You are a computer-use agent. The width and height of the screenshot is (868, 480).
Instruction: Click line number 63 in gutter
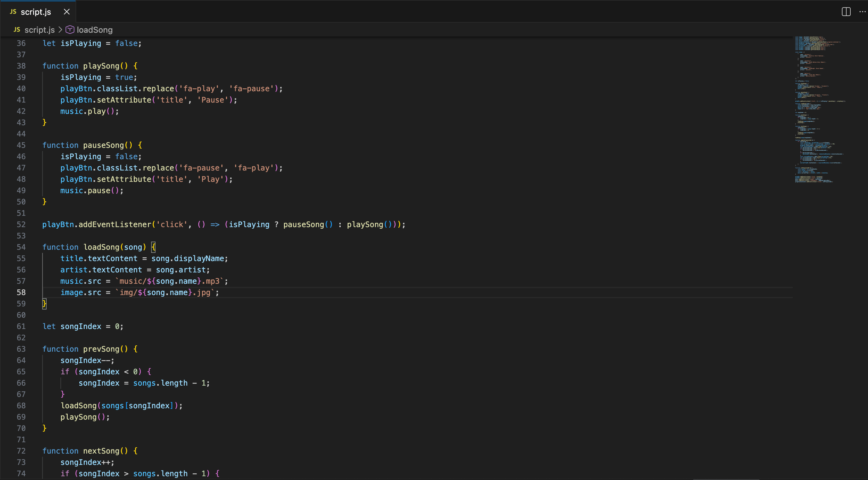click(21, 349)
